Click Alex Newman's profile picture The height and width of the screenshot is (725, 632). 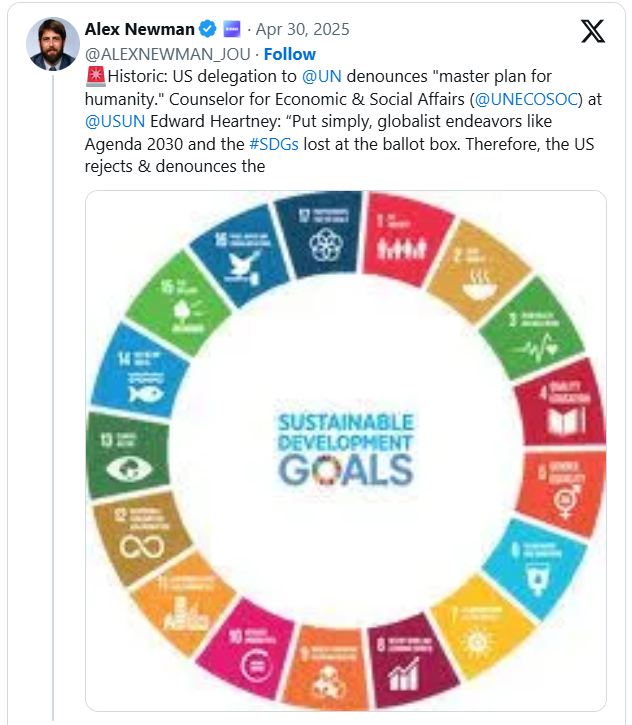tap(53, 44)
